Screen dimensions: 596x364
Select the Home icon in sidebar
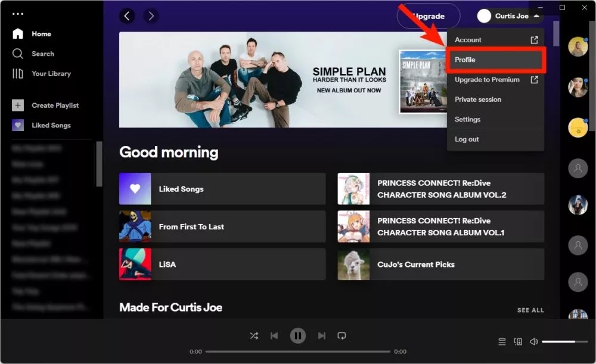pos(18,33)
